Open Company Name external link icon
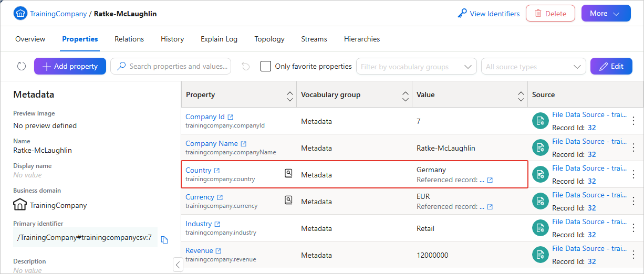Image resolution: width=644 pixels, height=274 pixels. (x=244, y=144)
